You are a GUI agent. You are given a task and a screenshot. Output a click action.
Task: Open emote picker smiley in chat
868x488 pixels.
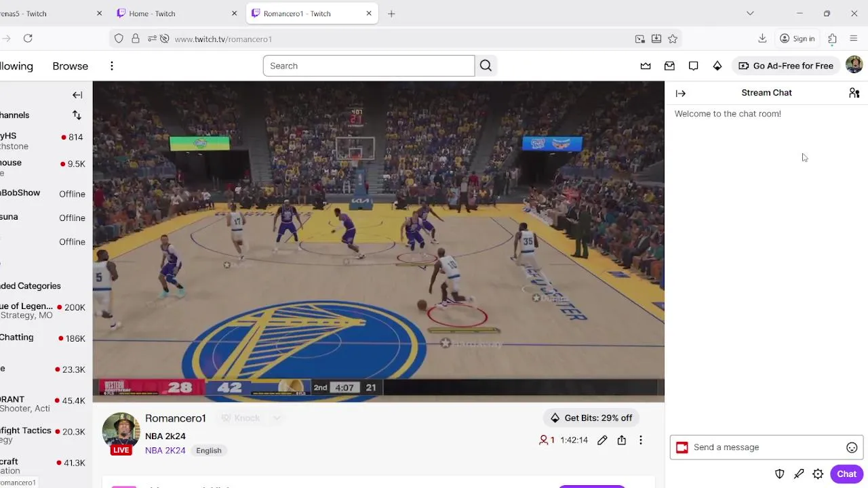[852, 447]
